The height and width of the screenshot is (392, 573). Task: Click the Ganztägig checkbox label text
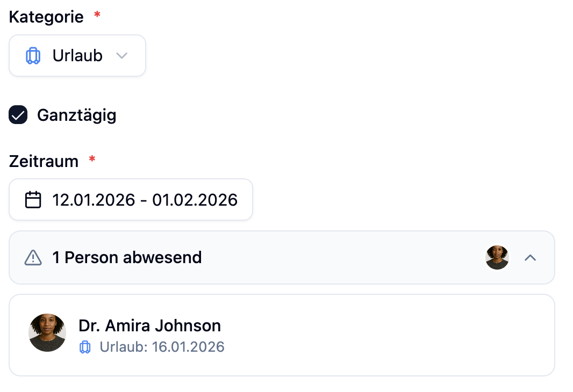pos(76,115)
